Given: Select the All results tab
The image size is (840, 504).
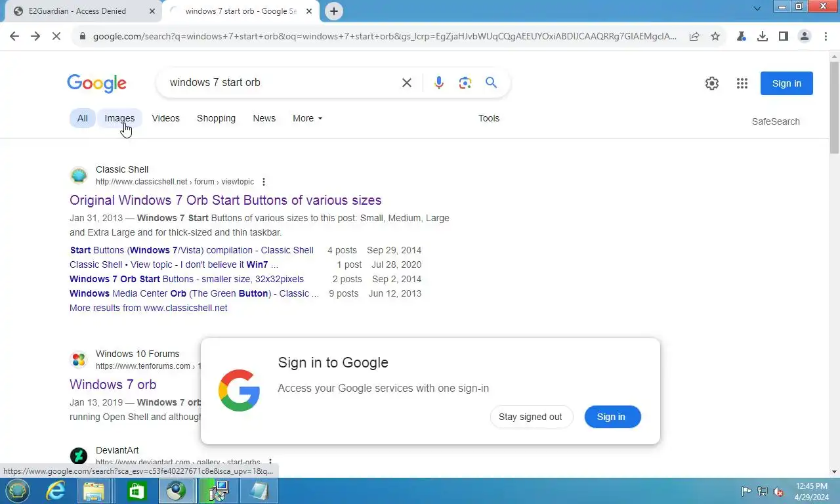Looking at the screenshot, I should coord(82,118).
